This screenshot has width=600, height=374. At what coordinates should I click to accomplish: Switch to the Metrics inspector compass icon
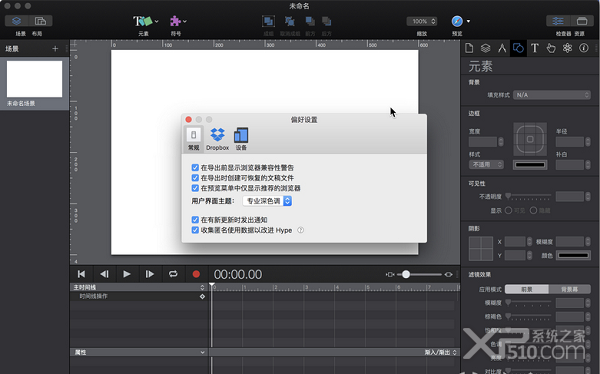pos(502,48)
